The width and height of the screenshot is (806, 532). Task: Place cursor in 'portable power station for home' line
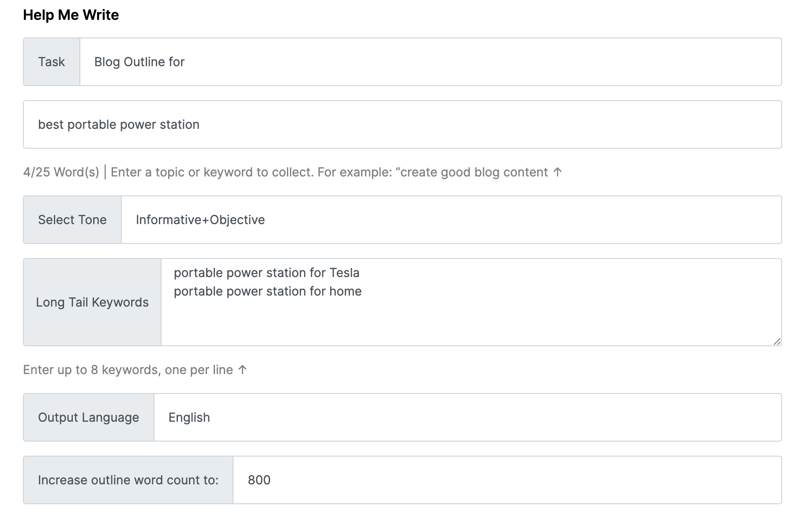267,292
